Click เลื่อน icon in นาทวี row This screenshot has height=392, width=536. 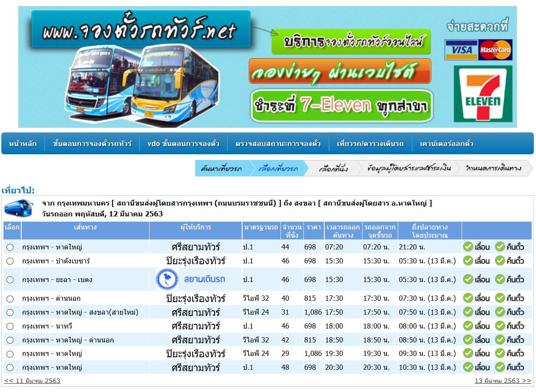(468, 326)
